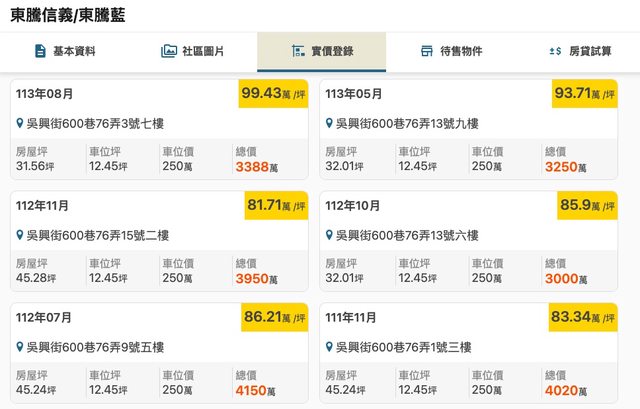Switch to the 基本資料 tab

(65, 51)
